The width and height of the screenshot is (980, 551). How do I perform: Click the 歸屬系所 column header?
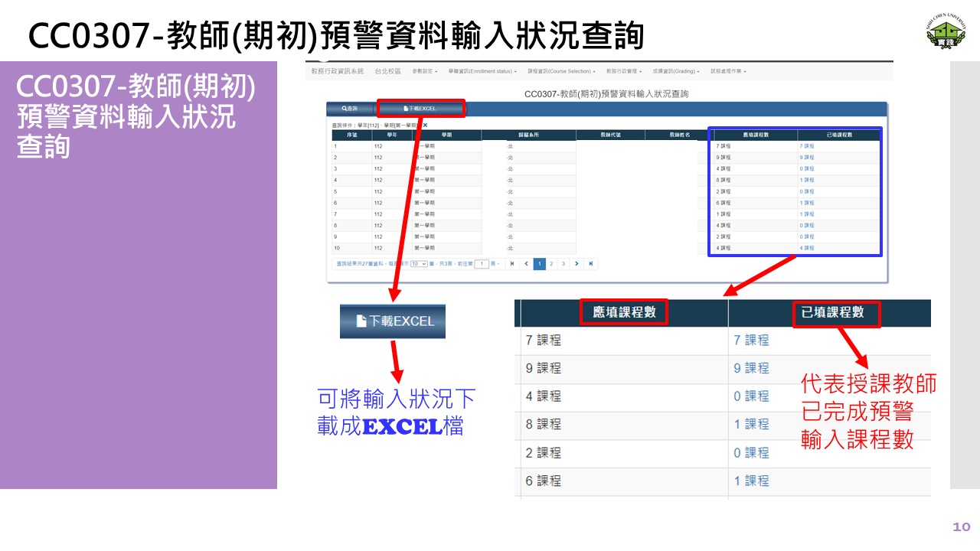[x=528, y=135]
